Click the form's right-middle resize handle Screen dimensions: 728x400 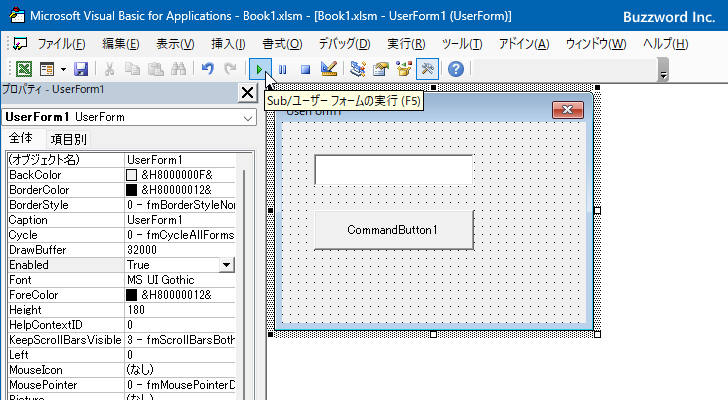coord(598,211)
